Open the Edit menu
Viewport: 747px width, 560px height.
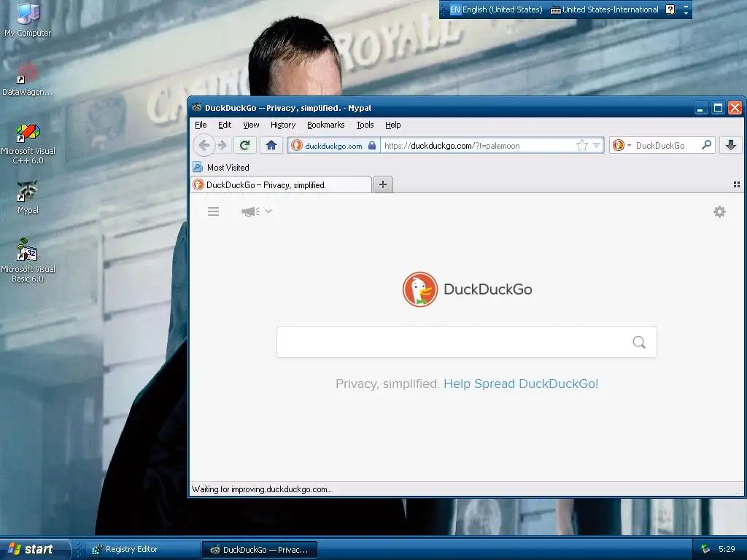tap(225, 125)
